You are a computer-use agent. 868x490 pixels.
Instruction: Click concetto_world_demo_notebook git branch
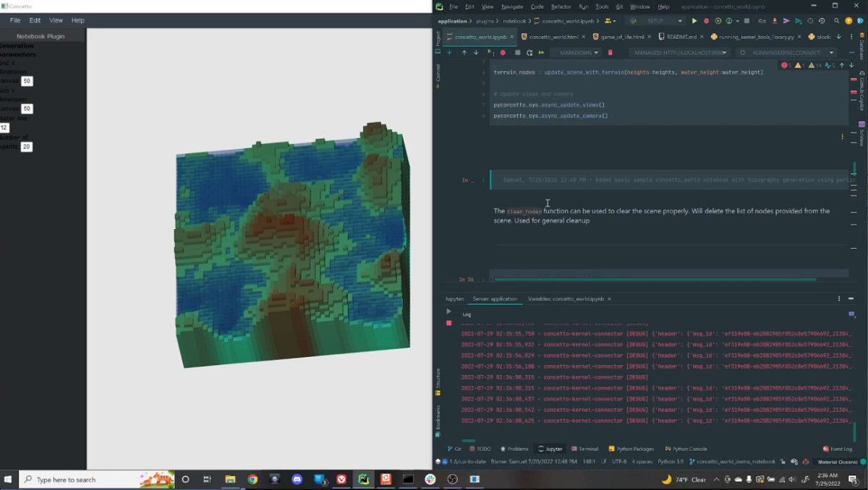tap(731, 461)
